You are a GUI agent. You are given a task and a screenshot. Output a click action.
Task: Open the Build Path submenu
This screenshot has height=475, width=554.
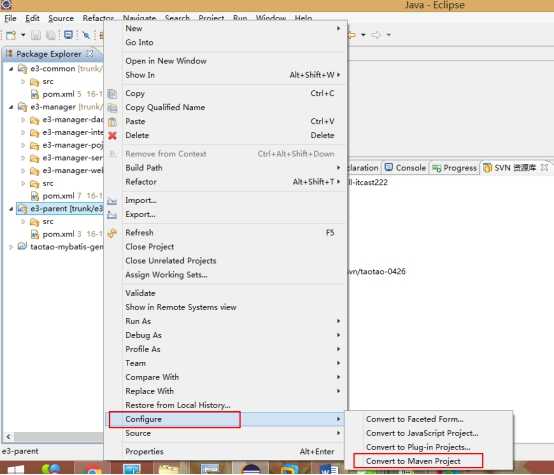226,168
